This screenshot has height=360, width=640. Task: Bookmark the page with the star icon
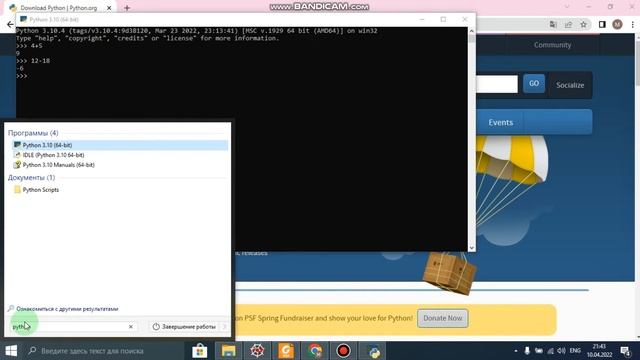tap(584, 24)
